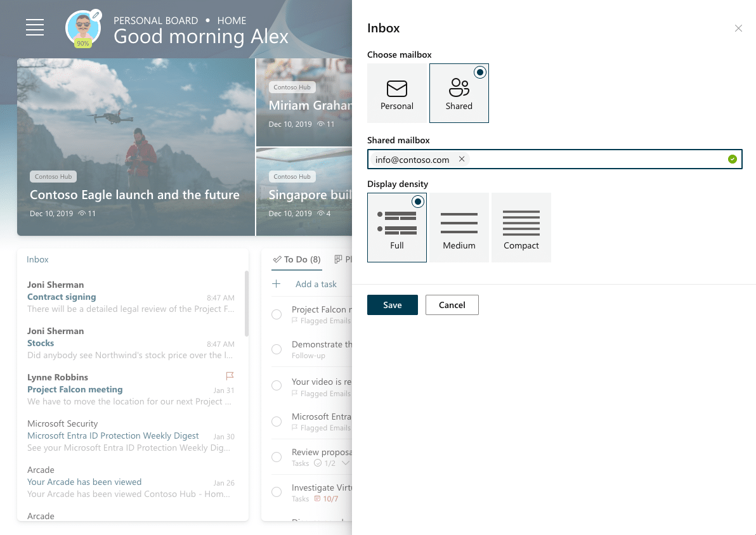The width and height of the screenshot is (756, 535).
Task: Expand the Review proposal subtasks chevron
Action: point(346,462)
